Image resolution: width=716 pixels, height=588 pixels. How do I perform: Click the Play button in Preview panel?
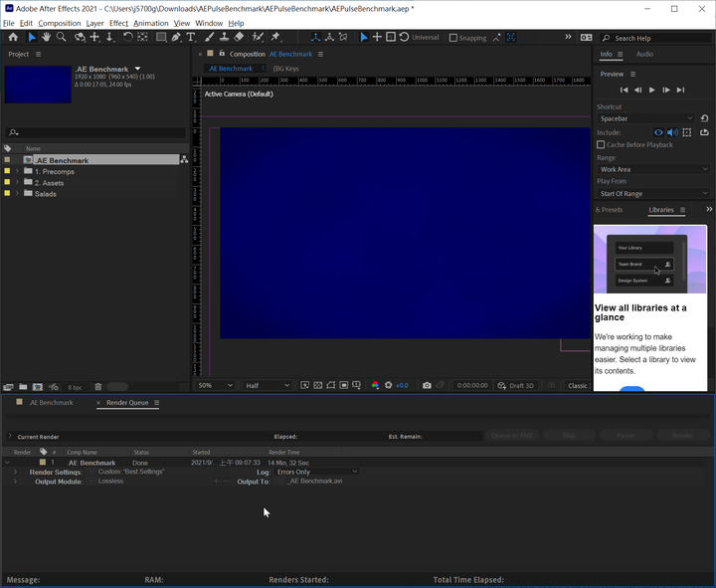click(652, 90)
